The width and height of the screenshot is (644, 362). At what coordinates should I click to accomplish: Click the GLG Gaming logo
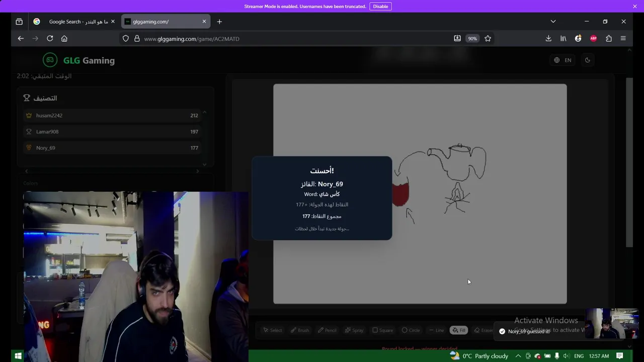79,60
